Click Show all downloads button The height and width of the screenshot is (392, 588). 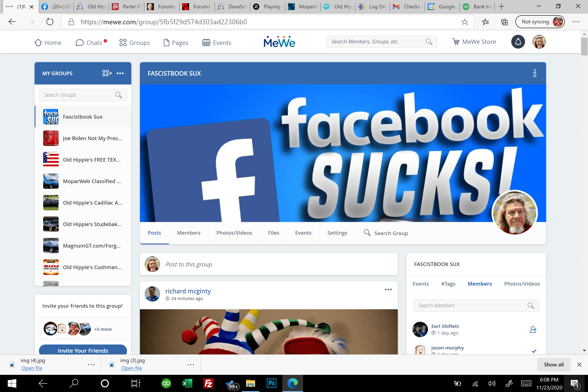pyautogui.click(x=554, y=364)
